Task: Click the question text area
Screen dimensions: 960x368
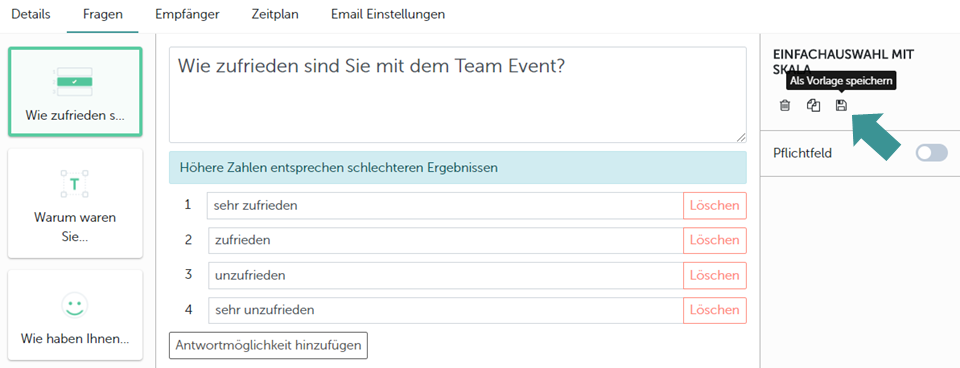Action: pyautogui.click(x=458, y=95)
